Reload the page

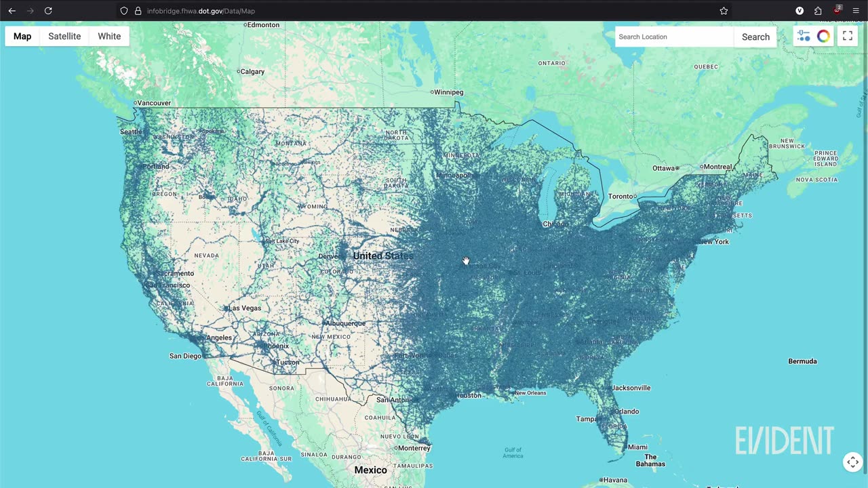48,11
